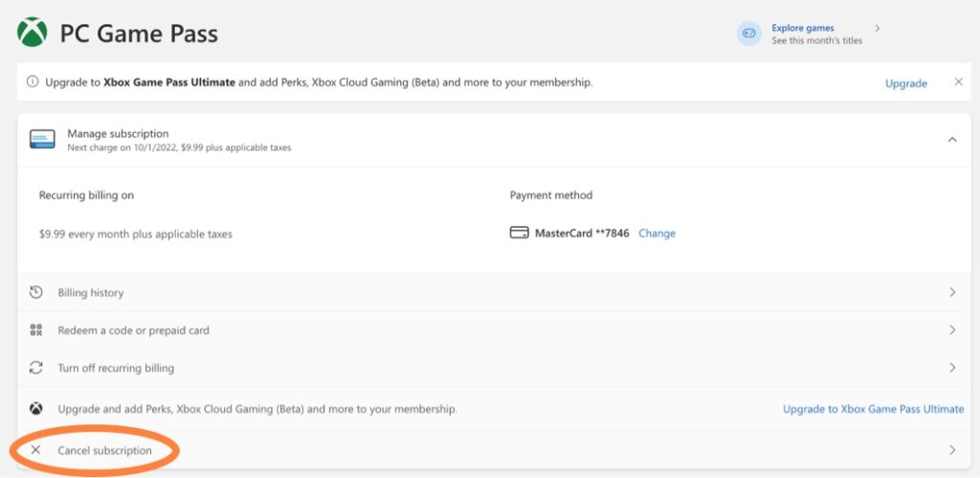980x478 pixels.
Task: Change the MasterCard payment method
Action: (x=657, y=234)
